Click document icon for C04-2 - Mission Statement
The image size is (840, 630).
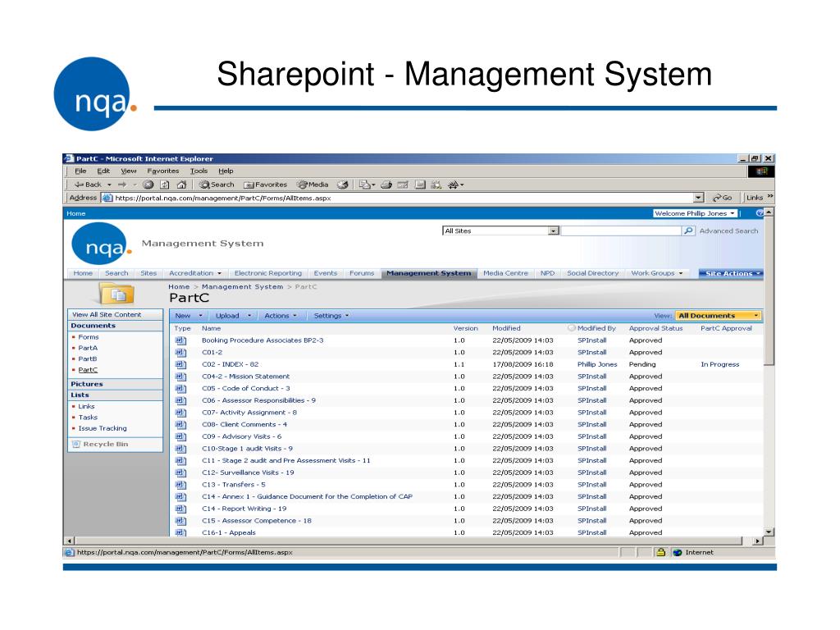181,377
